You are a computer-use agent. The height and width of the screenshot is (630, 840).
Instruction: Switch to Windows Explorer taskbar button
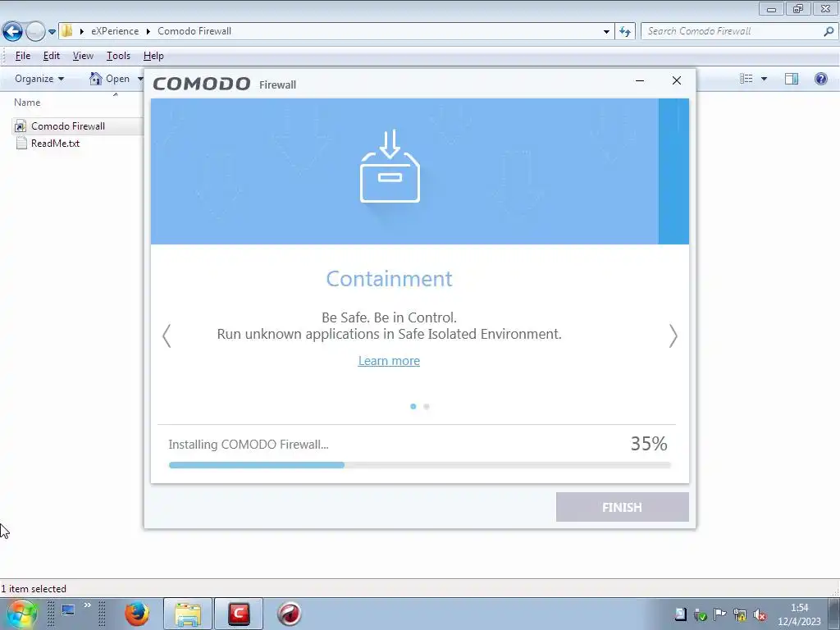tap(188, 614)
